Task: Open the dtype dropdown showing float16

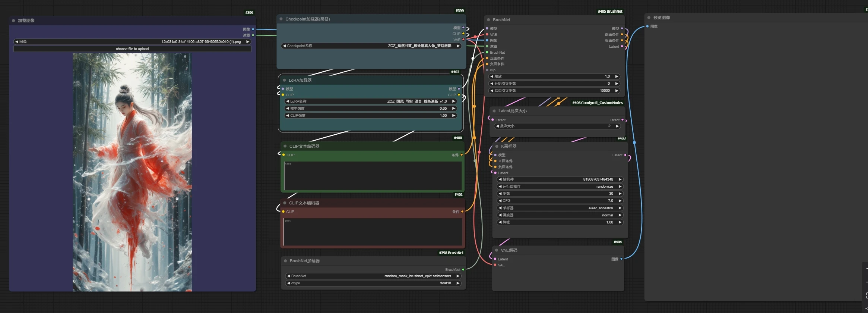Action: click(x=373, y=283)
